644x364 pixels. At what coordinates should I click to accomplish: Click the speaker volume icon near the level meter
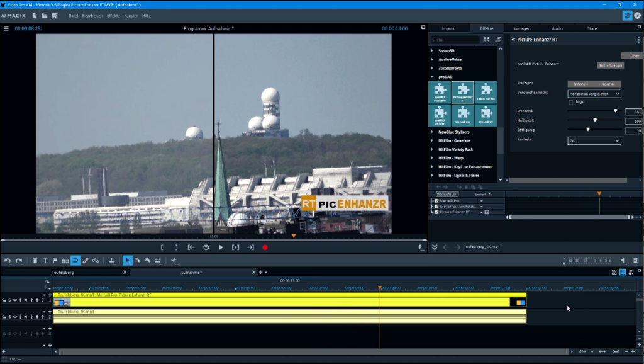coord(623,260)
